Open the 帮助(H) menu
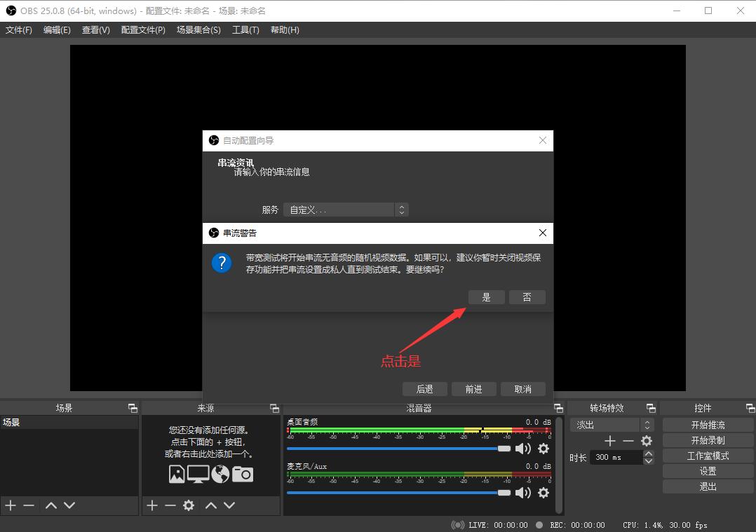756x532 pixels. click(x=285, y=30)
